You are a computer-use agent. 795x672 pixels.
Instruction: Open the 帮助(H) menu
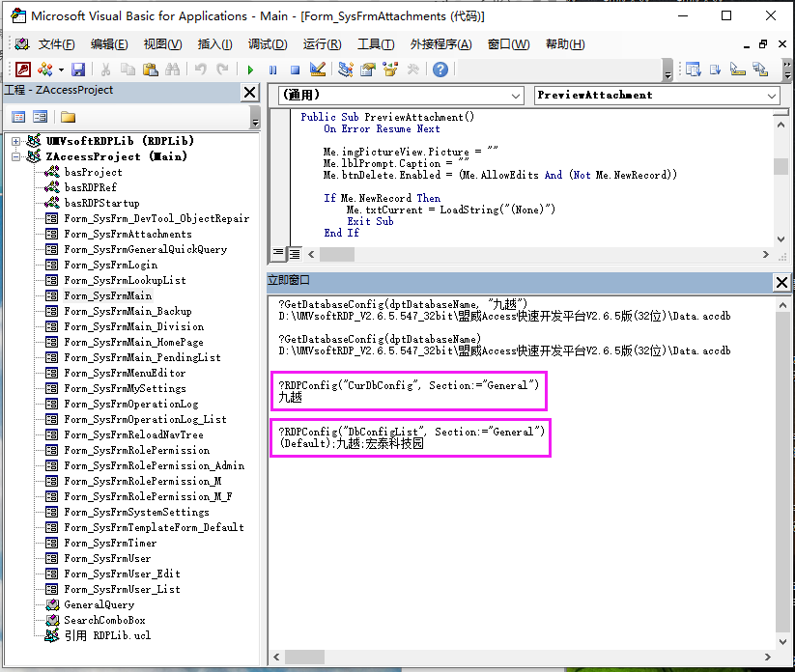coord(565,44)
